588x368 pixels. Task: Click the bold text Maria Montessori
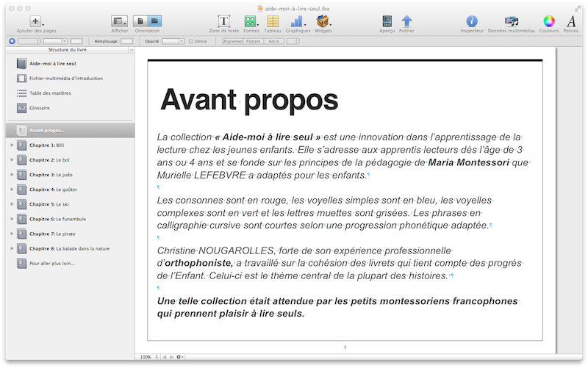469,162
